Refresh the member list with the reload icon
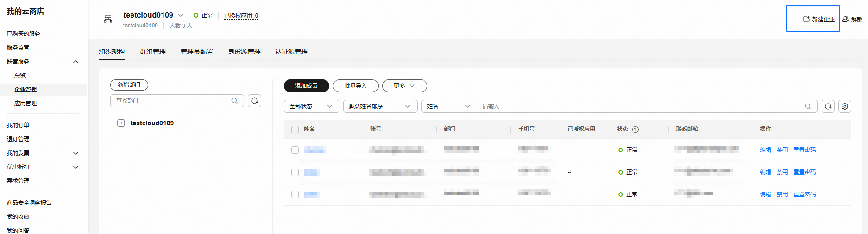This screenshot has width=868, height=234. click(828, 106)
